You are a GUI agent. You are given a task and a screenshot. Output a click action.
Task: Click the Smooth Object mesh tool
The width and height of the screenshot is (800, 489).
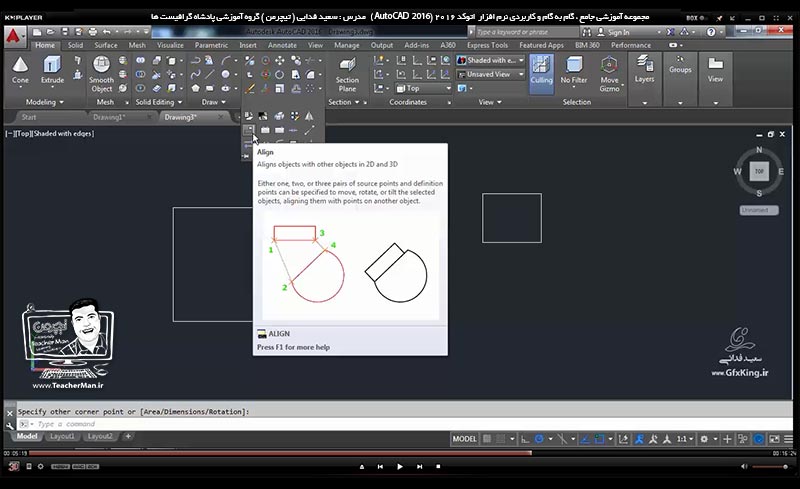point(101,74)
